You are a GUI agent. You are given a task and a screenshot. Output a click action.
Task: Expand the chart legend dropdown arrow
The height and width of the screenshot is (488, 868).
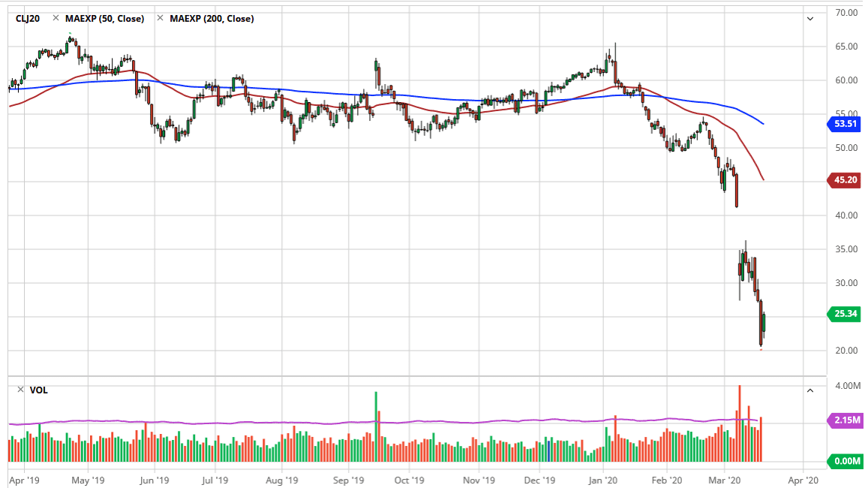click(810, 19)
